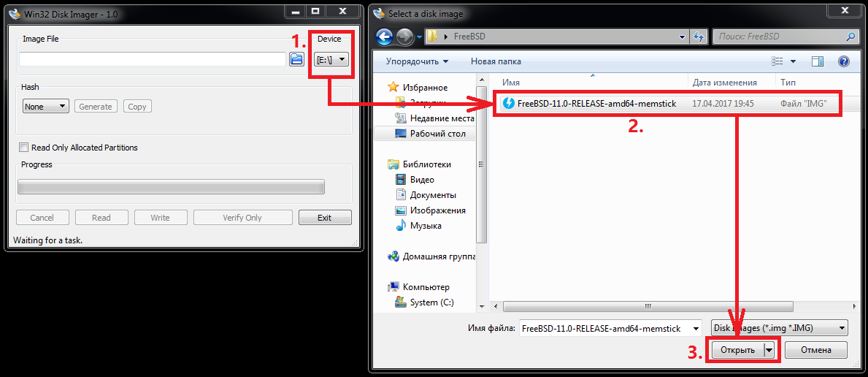868x377 pixels.
Task: Click the Win32 Disk Imager title icon
Action: pyautogui.click(x=15, y=13)
